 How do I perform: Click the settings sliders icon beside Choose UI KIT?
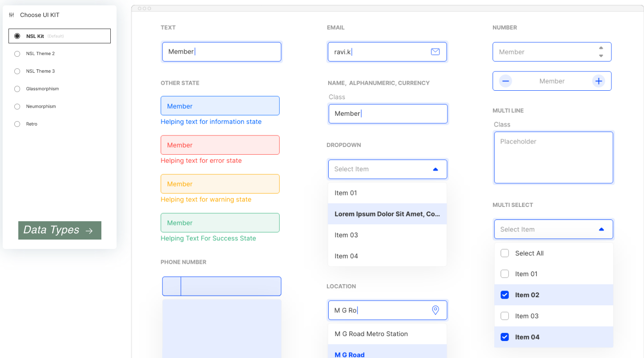[12, 15]
